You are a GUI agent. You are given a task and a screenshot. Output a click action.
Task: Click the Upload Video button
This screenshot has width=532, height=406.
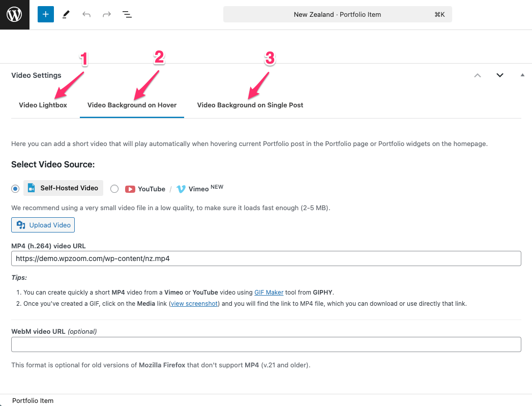coord(43,225)
